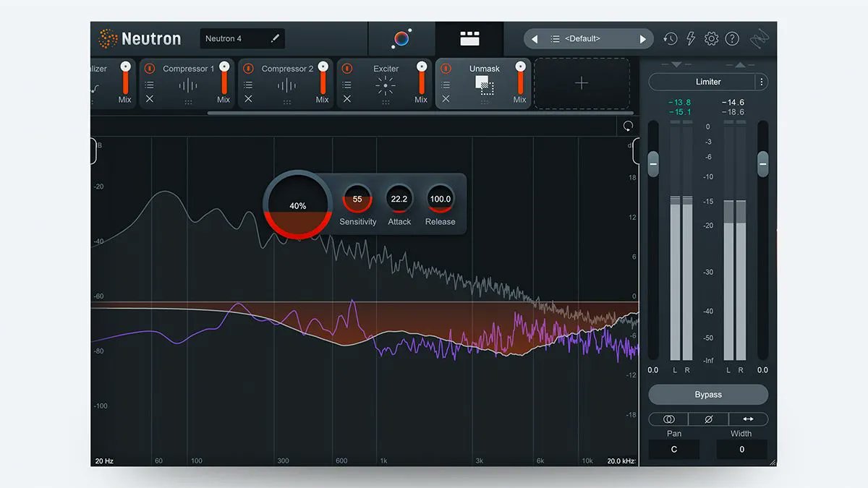Open the Help panel via question mark icon
868x488 pixels.
(x=732, y=38)
